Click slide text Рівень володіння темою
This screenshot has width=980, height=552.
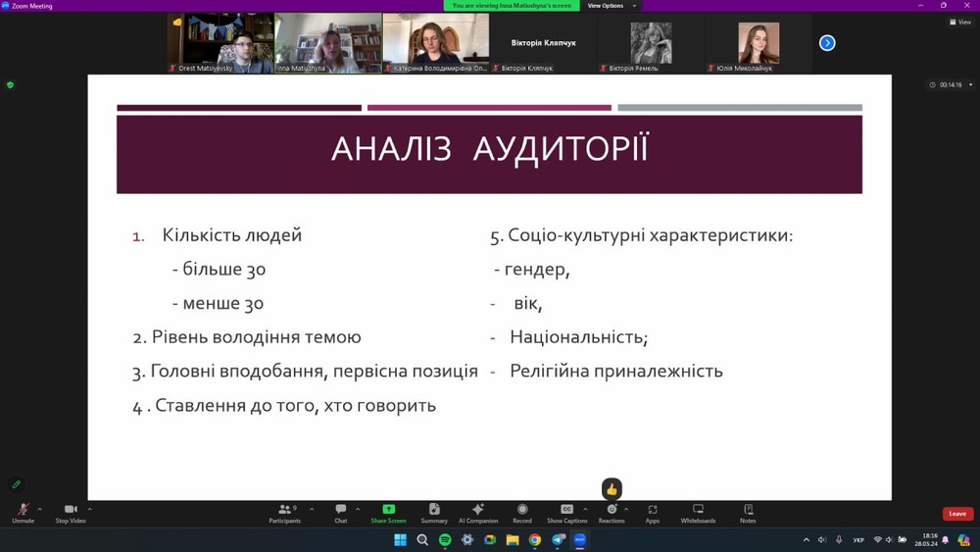point(256,337)
